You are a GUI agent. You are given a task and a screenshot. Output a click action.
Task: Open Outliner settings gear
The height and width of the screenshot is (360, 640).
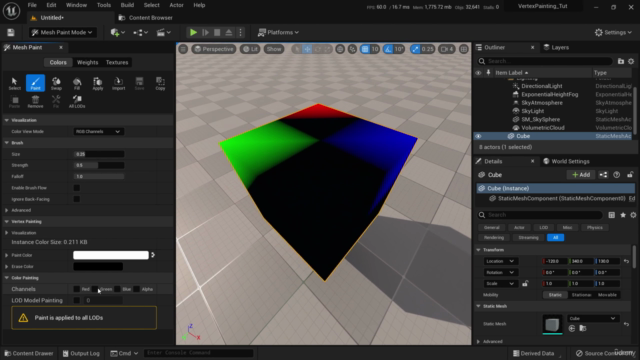631,61
